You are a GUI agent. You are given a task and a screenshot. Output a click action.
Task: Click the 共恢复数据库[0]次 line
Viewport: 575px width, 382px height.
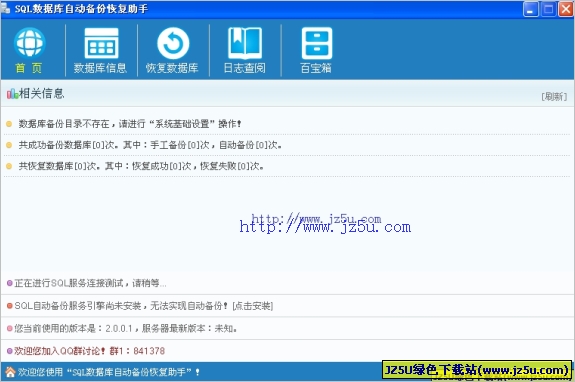pos(141,166)
